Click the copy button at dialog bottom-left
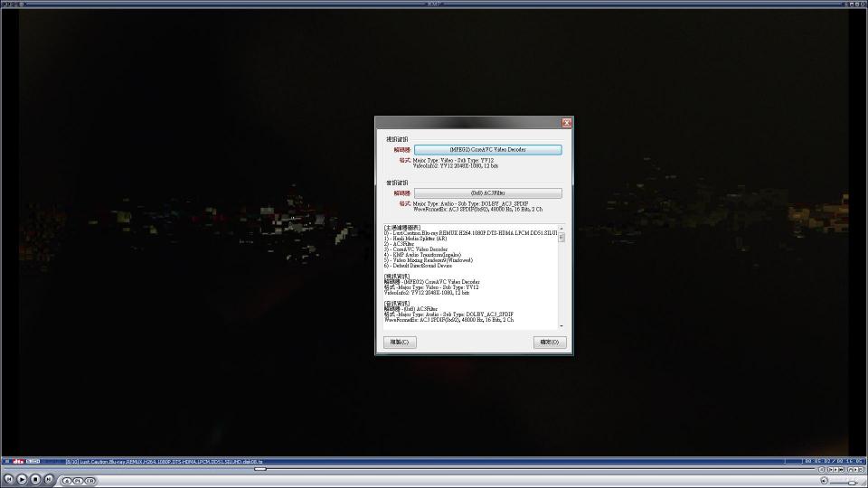868x488 pixels. (x=399, y=343)
